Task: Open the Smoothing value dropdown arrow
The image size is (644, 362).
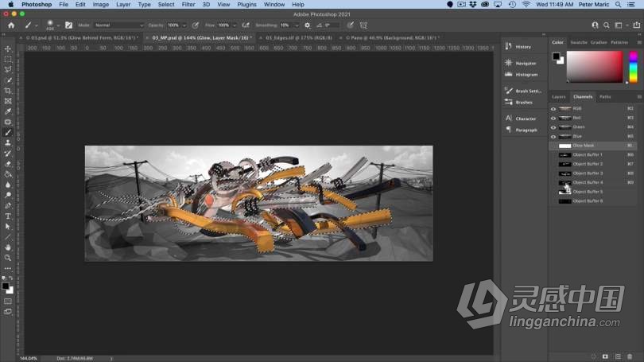Action: click(x=297, y=25)
